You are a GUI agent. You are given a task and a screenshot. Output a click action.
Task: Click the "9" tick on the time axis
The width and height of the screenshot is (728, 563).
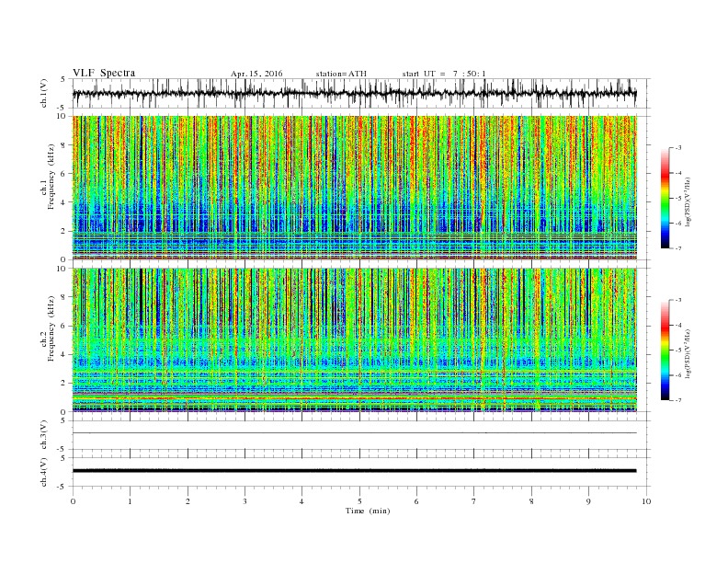click(588, 501)
